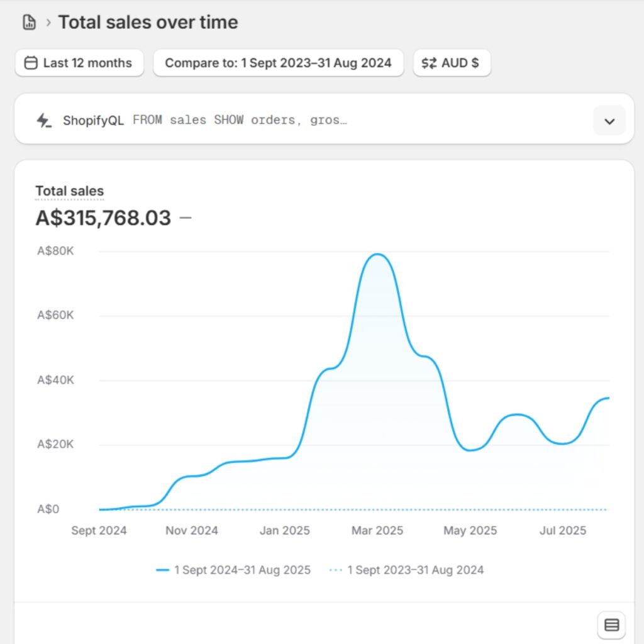Viewport: 644px width, 644px height.
Task: Toggle the 1 Sept 2023–31 Aug 2024 legend series
Action: (415, 570)
